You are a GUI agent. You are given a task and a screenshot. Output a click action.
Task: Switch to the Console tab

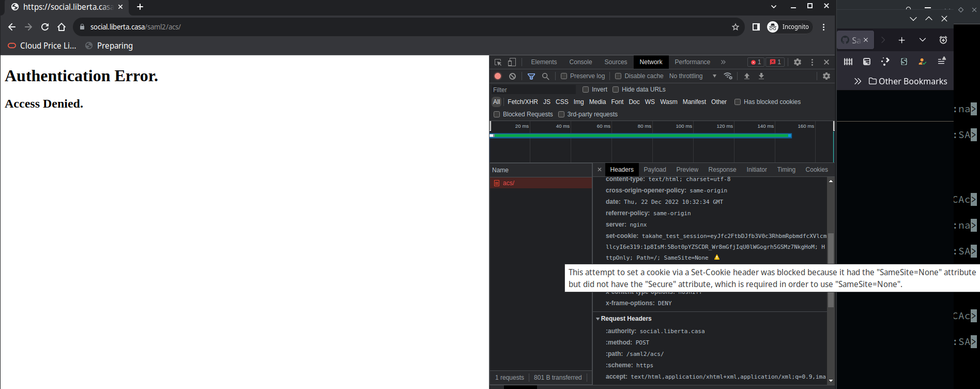click(x=580, y=62)
